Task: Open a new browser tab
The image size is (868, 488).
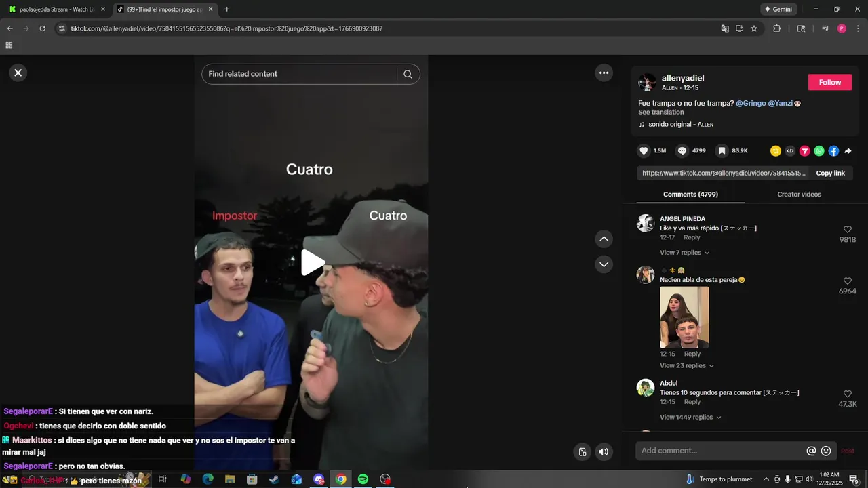Action: tap(226, 9)
